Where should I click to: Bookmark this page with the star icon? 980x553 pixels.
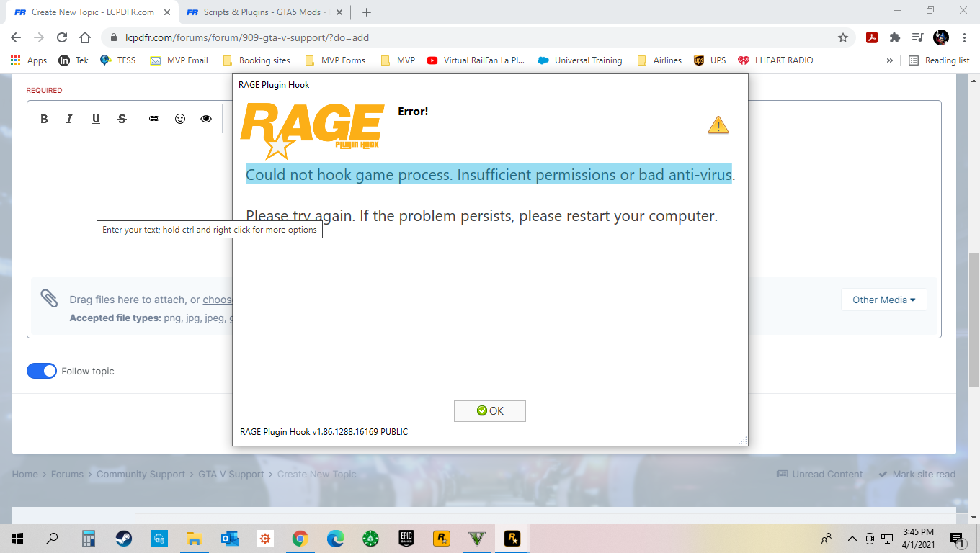(843, 37)
